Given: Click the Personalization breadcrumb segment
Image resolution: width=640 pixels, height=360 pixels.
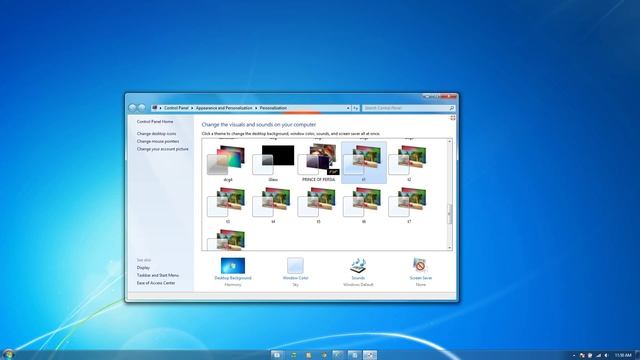Looking at the screenshot, I should tap(273, 108).
